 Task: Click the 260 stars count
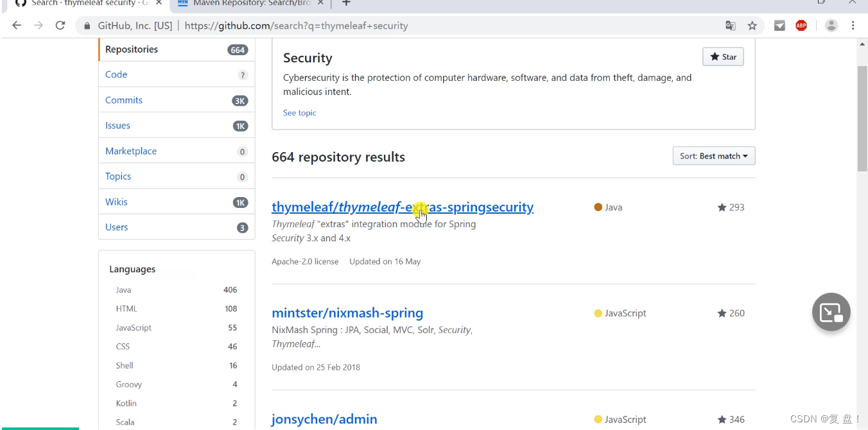pyautogui.click(x=731, y=313)
